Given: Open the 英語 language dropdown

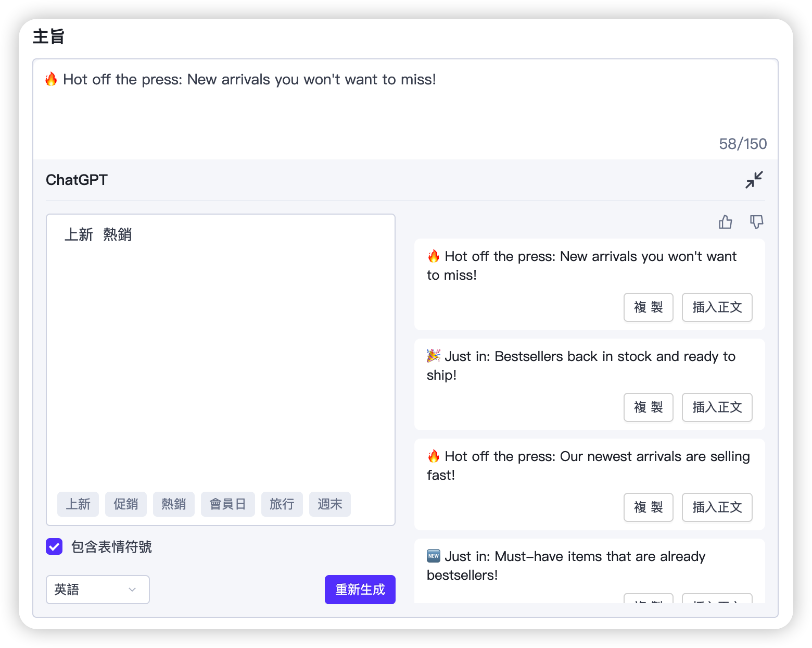Looking at the screenshot, I should point(97,590).
